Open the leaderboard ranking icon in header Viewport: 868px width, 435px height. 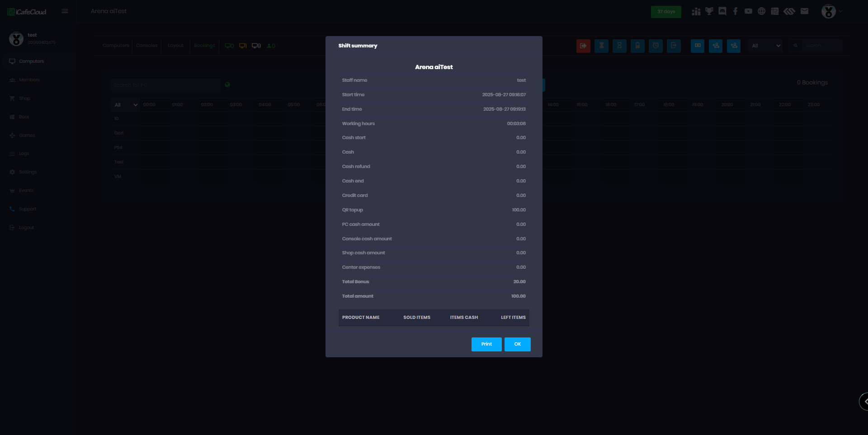696,11
